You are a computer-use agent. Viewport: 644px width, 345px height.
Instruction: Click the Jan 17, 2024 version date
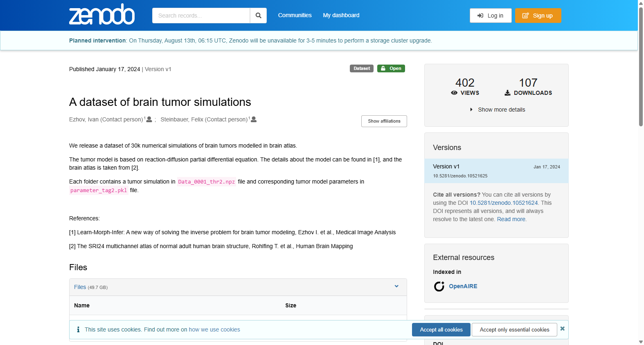547,167
